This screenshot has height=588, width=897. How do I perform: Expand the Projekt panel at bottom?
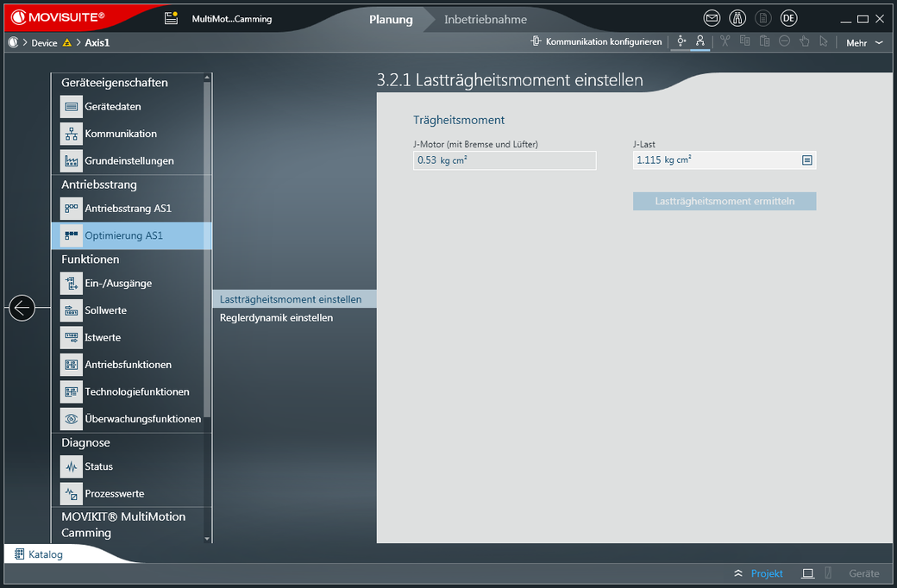[758, 573]
